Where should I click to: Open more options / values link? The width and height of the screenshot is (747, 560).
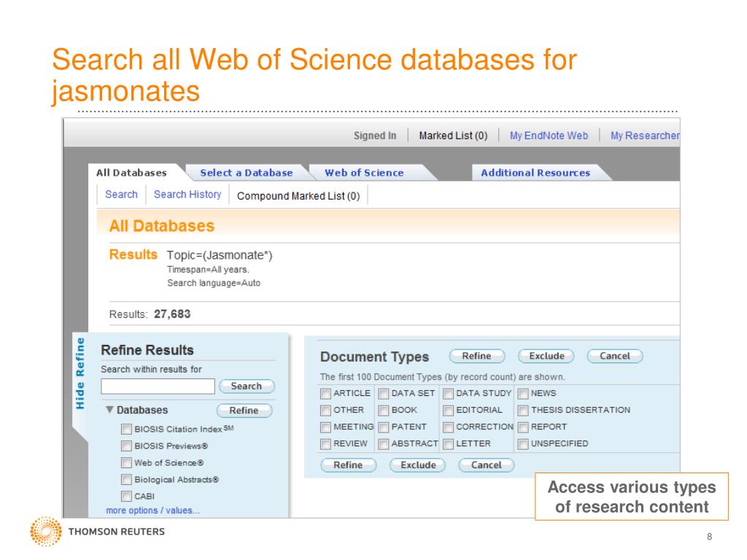pos(153,510)
